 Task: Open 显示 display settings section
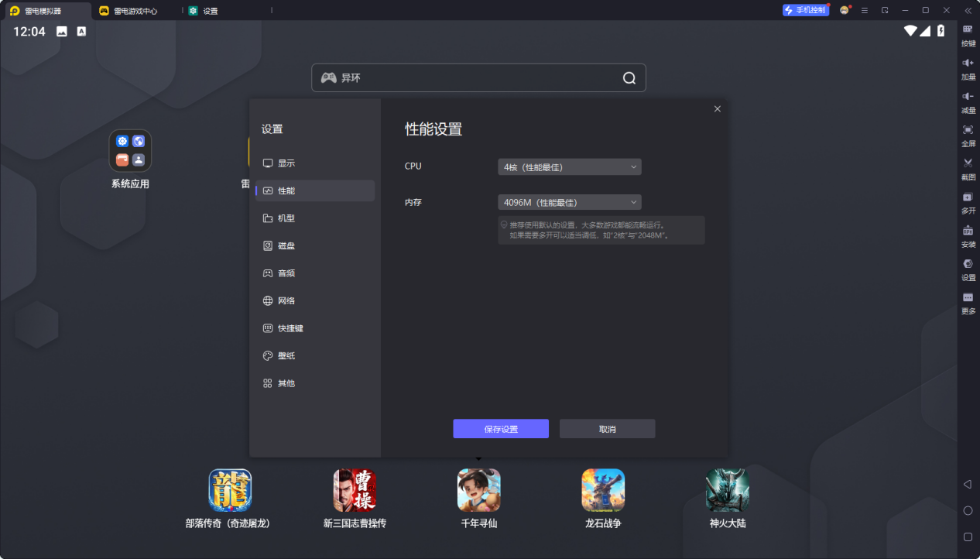click(x=315, y=163)
